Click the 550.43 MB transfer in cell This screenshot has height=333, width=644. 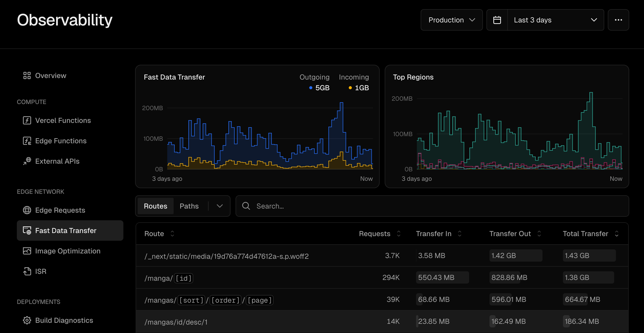442,277
